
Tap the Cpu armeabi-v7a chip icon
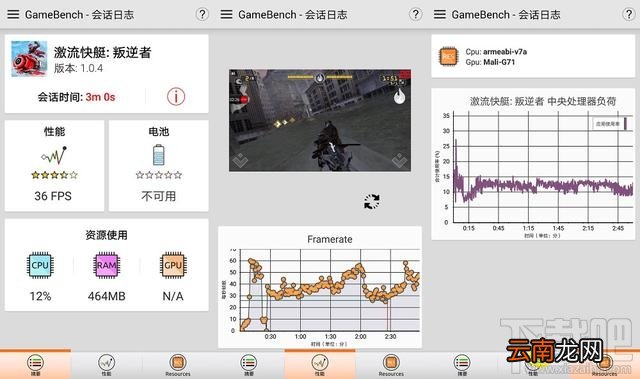coord(448,57)
